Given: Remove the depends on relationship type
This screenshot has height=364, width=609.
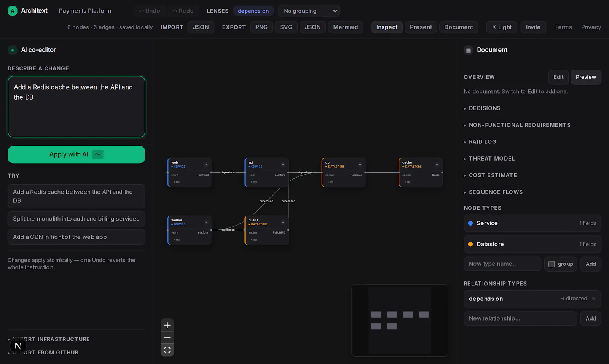Looking at the screenshot, I should pyautogui.click(x=593, y=299).
